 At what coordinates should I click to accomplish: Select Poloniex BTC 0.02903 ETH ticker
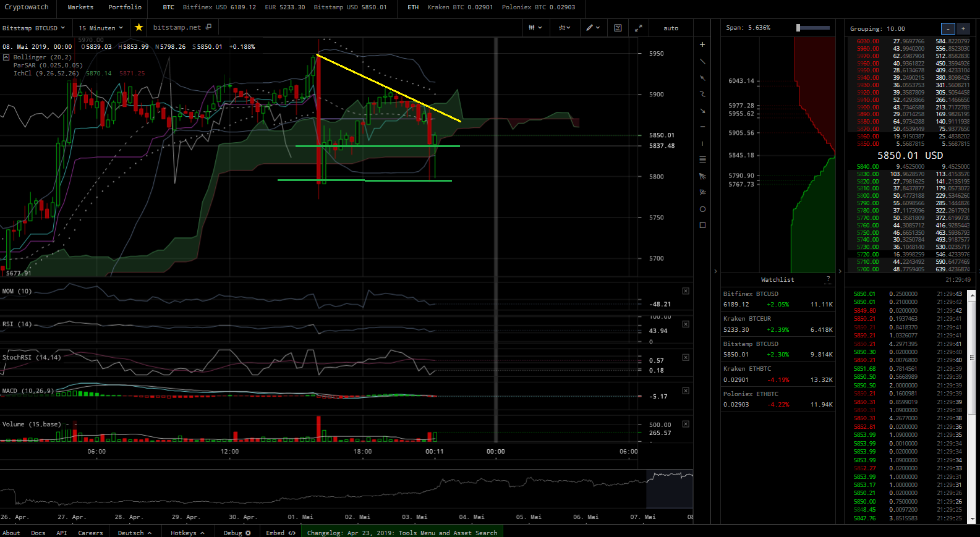pos(539,7)
